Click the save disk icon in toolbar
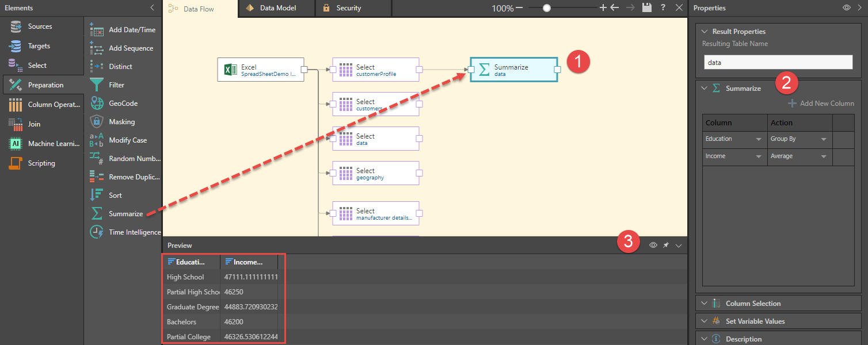 pyautogui.click(x=647, y=7)
